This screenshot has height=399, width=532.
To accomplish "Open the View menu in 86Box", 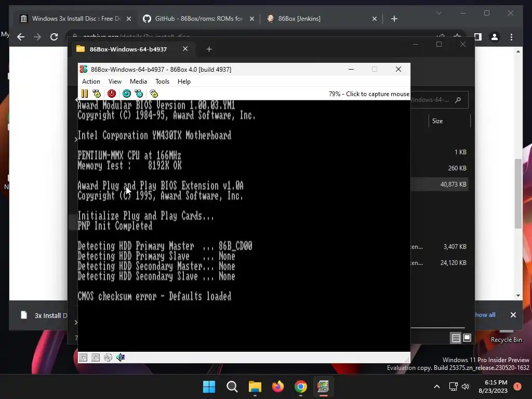I will tap(115, 82).
